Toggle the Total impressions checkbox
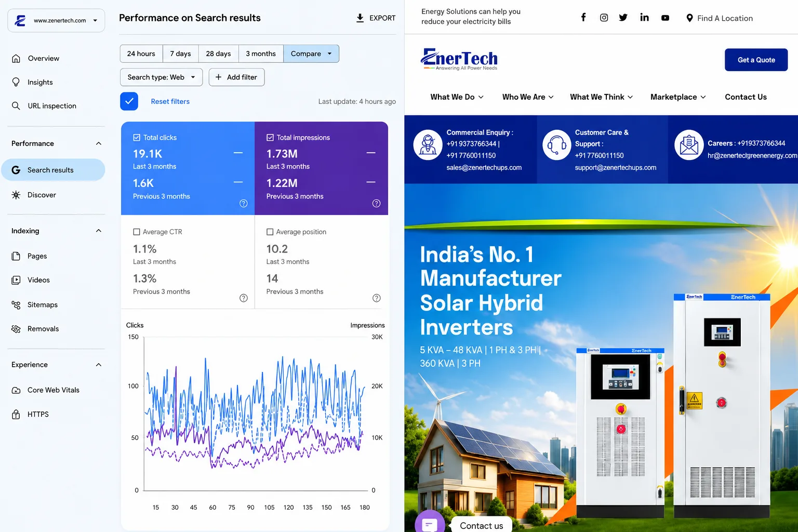798x532 pixels. (270, 138)
